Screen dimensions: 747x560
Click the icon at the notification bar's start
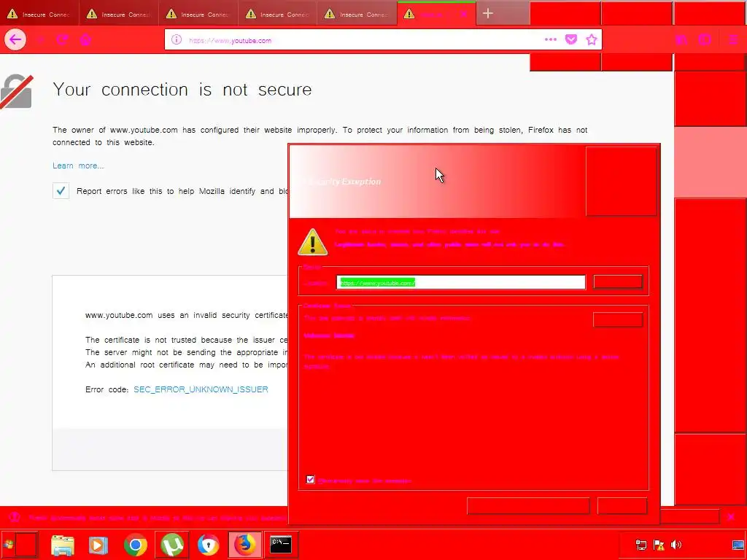15,517
